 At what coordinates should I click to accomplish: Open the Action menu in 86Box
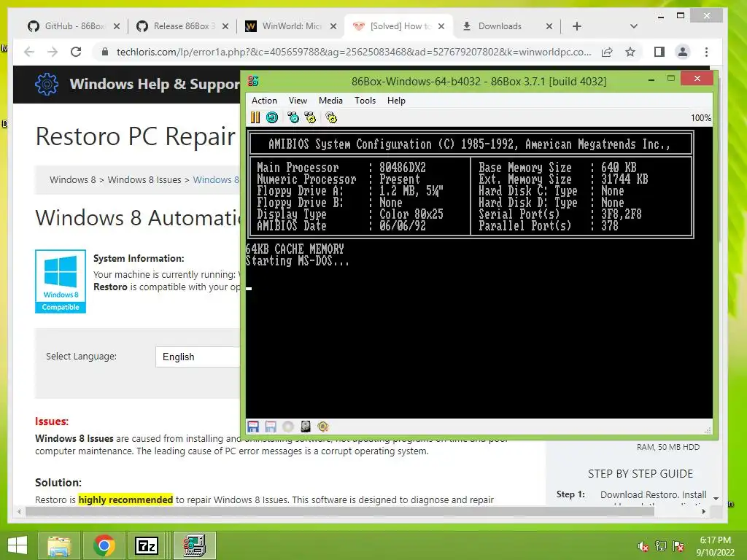[264, 101]
